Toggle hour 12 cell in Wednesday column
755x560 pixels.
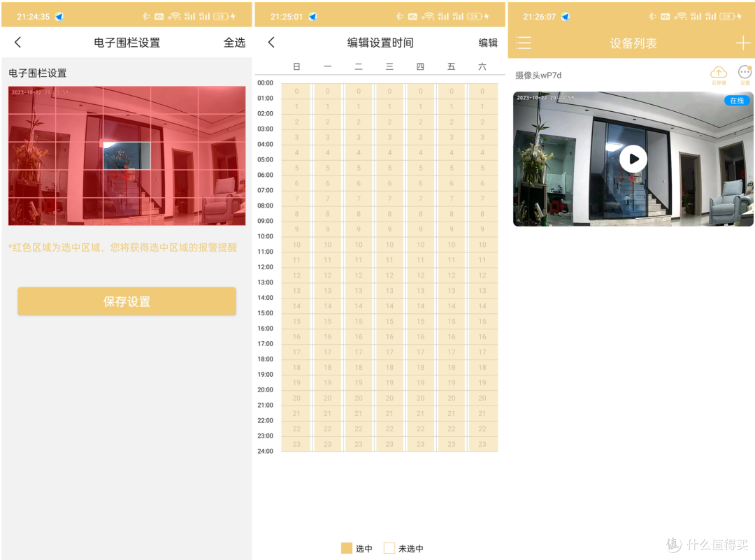pyautogui.click(x=389, y=275)
